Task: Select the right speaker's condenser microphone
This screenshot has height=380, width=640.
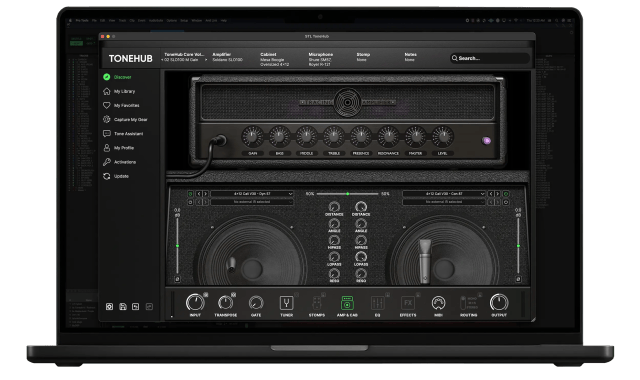Action: click(425, 261)
